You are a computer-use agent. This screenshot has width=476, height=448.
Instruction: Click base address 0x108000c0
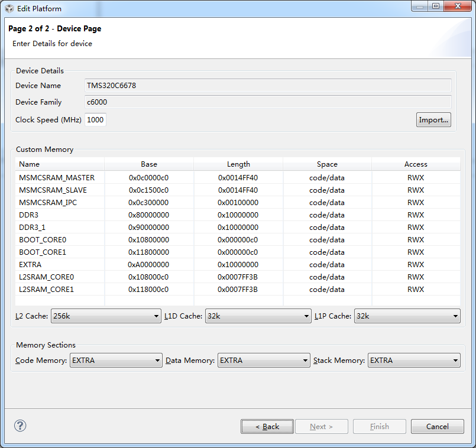coord(148,277)
